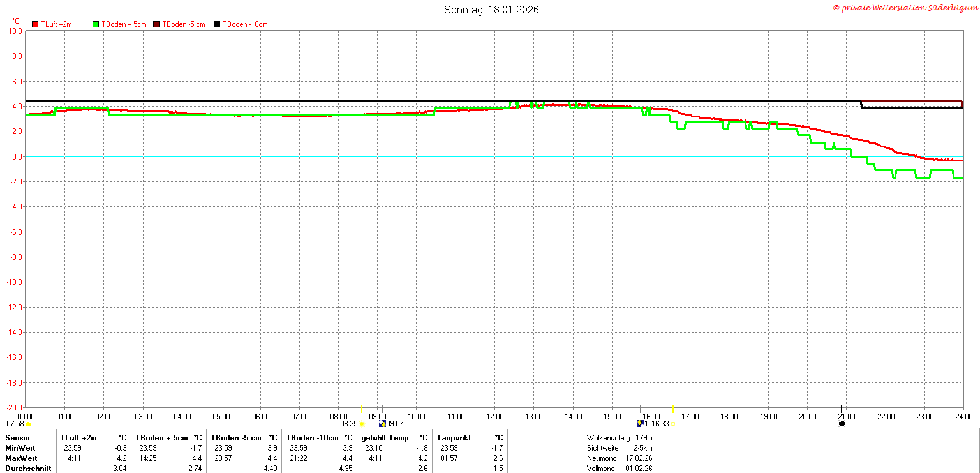
Task: Select the gefühlt Temp column header
Action: (x=385, y=438)
